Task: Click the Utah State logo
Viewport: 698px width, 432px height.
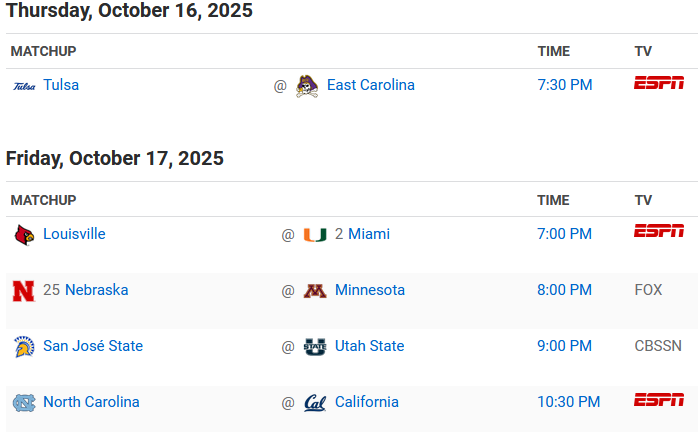Action: [315, 347]
